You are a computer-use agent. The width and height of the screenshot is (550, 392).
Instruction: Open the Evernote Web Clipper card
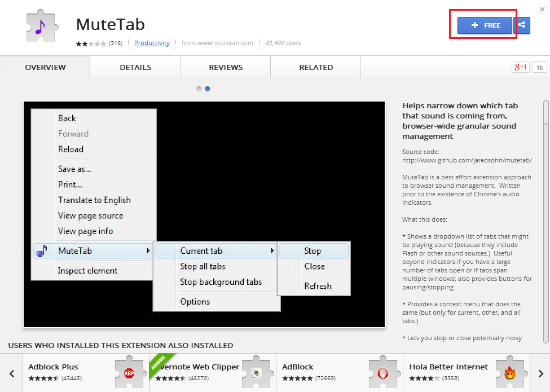(213, 373)
